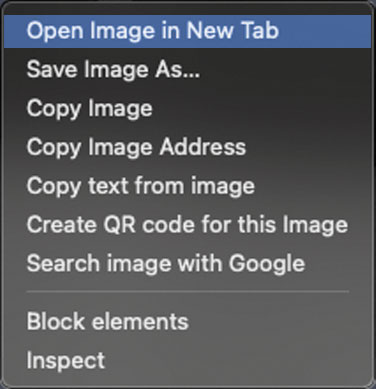Open developer tools via Inspect
Viewport: 376px width, 389px height.
click(x=188, y=360)
